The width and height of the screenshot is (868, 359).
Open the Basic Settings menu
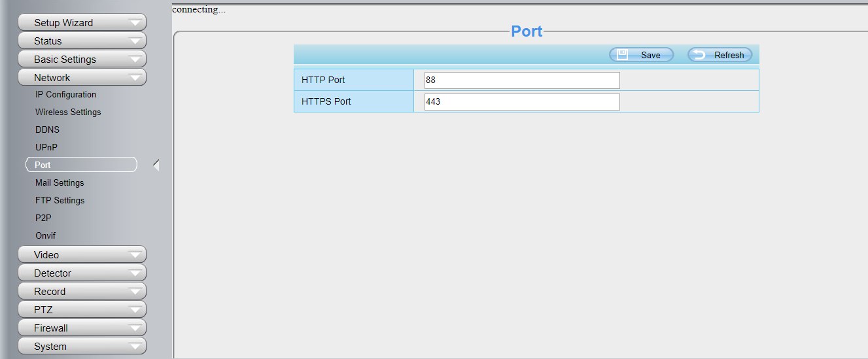coord(82,60)
